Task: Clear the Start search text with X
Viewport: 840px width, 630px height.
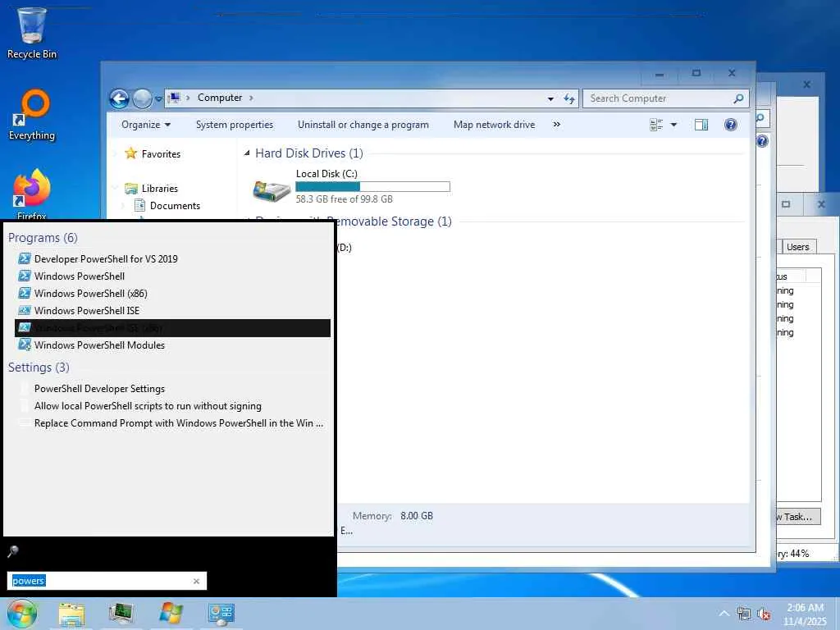Action: pyautogui.click(x=197, y=582)
